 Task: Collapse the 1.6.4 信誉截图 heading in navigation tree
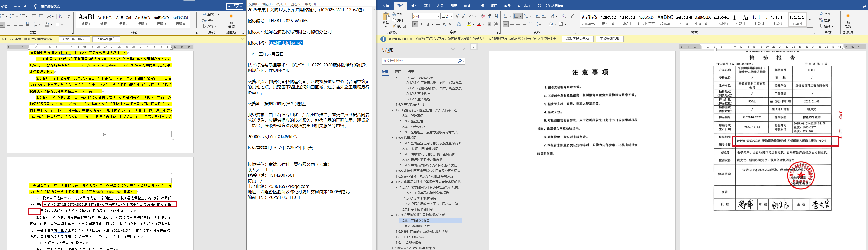pos(392,138)
